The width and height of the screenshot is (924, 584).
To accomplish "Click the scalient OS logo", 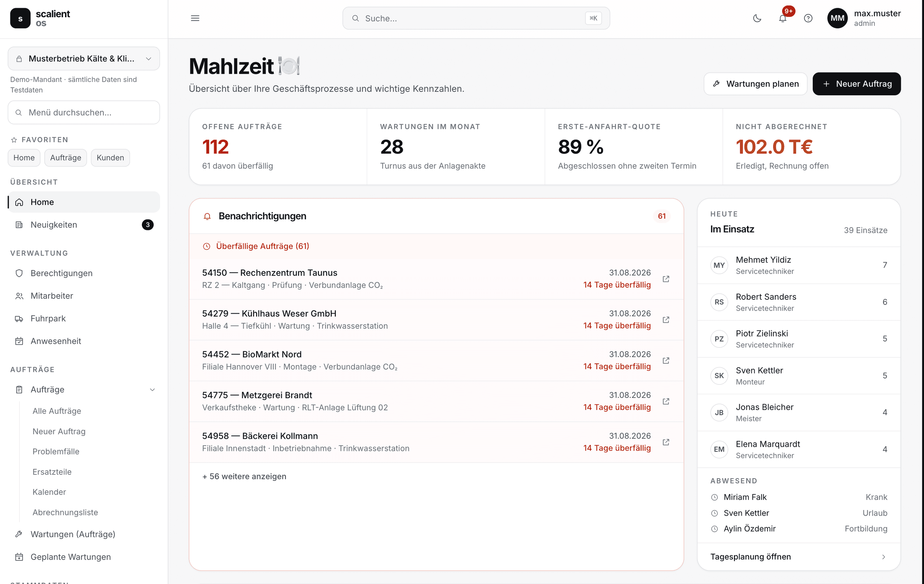I will click(x=41, y=18).
